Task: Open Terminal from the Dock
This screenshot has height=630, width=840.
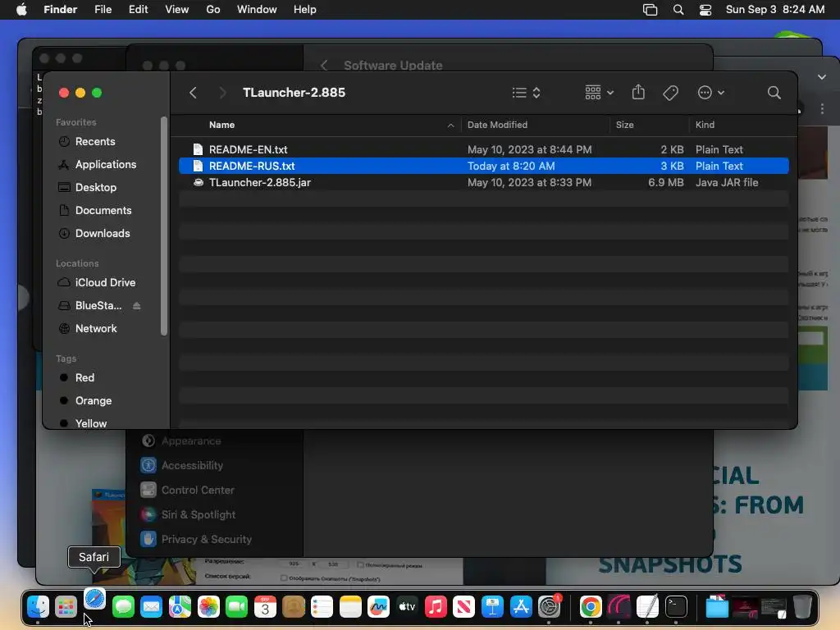Action: pyautogui.click(x=676, y=606)
